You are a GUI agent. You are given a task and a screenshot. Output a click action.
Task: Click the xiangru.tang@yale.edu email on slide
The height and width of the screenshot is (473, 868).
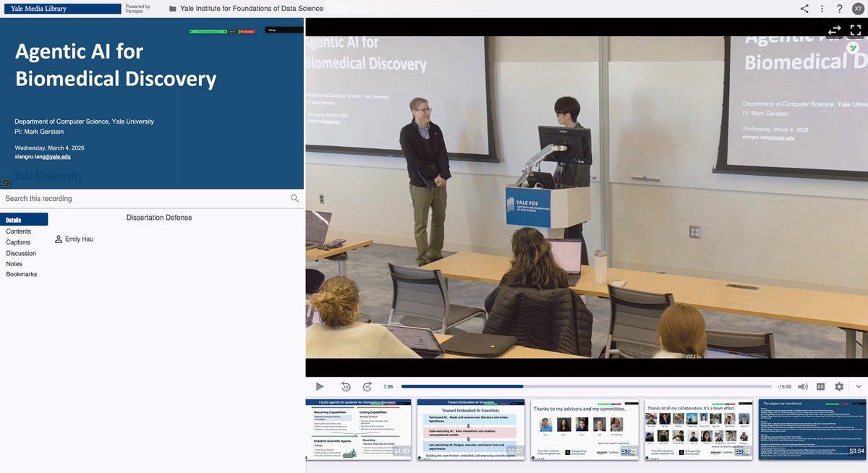tap(43, 156)
